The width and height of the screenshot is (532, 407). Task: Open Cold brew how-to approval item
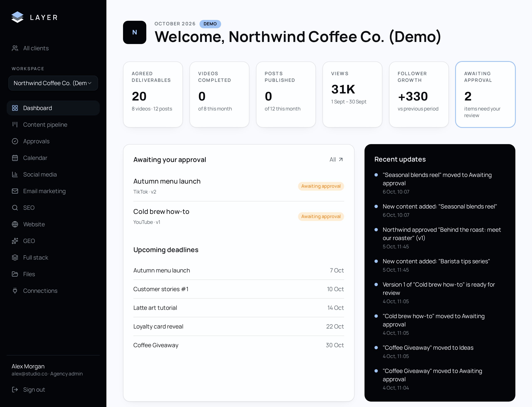pyautogui.click(x=239, y=216)
